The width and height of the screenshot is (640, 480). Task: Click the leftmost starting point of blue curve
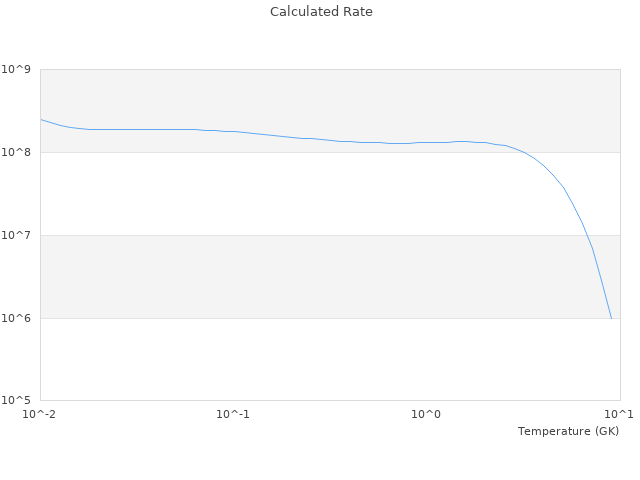pyautogui.click(x=41, y=119)
